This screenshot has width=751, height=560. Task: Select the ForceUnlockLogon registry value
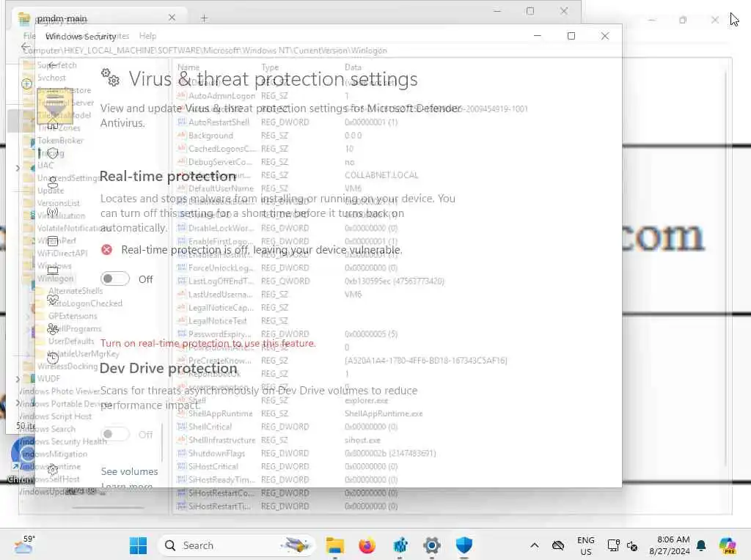point(220,268)
